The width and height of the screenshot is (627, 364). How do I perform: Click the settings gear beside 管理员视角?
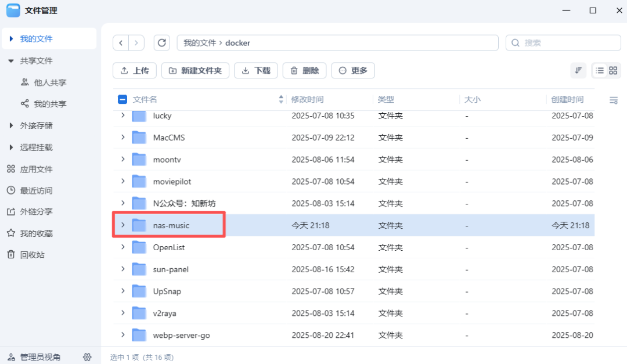87,357
